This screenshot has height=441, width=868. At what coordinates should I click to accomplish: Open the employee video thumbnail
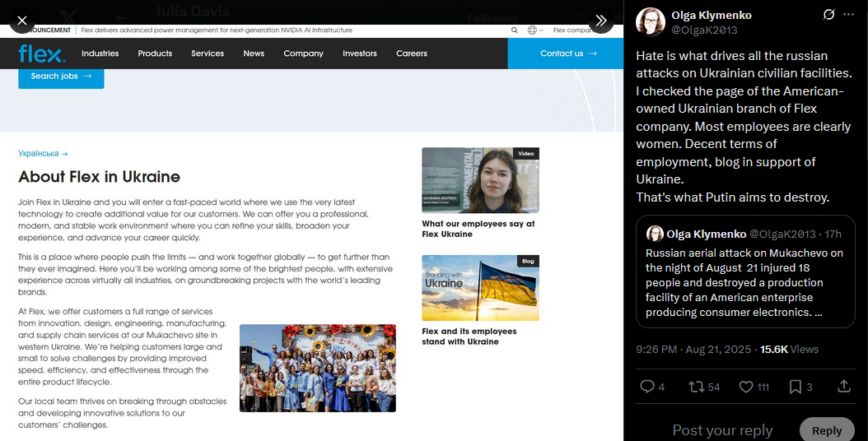click(480, 180)
